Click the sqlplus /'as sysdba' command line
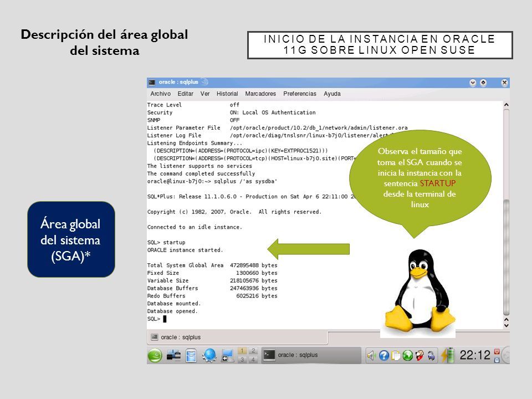Image resolution: width=532 pixels, height=399 pixels. tap(212, 181)
